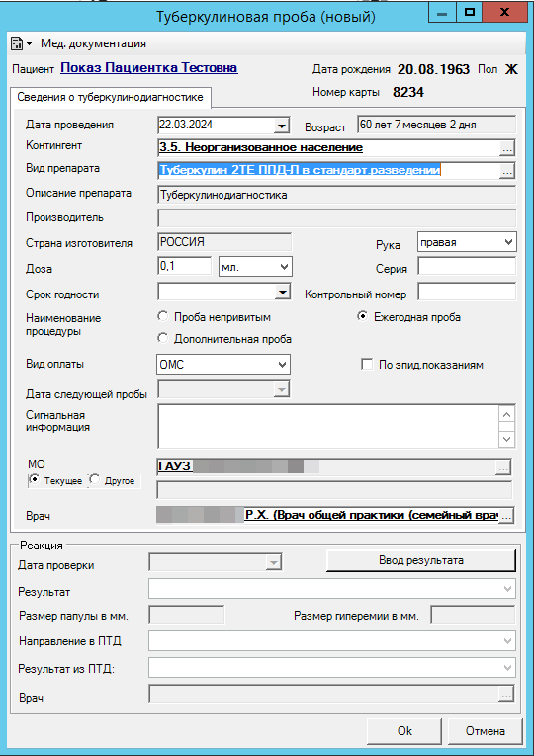Open the Вид оплаты dropdown with ОМС
Screen dimensions: 534x756
pyautogui.click(x=223, y=365)
